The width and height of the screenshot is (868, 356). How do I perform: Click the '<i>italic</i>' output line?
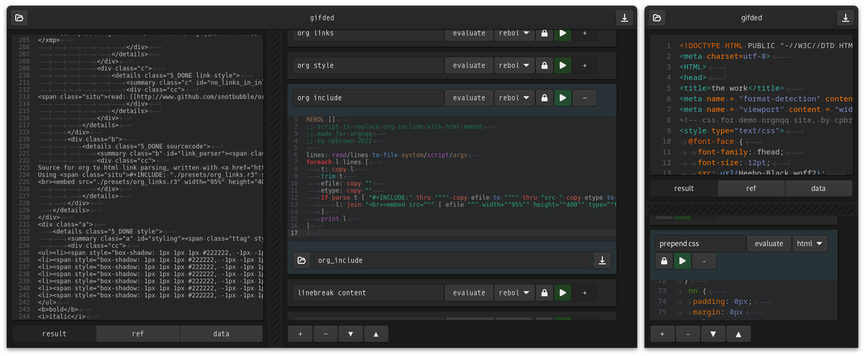(x=62, y=317)
